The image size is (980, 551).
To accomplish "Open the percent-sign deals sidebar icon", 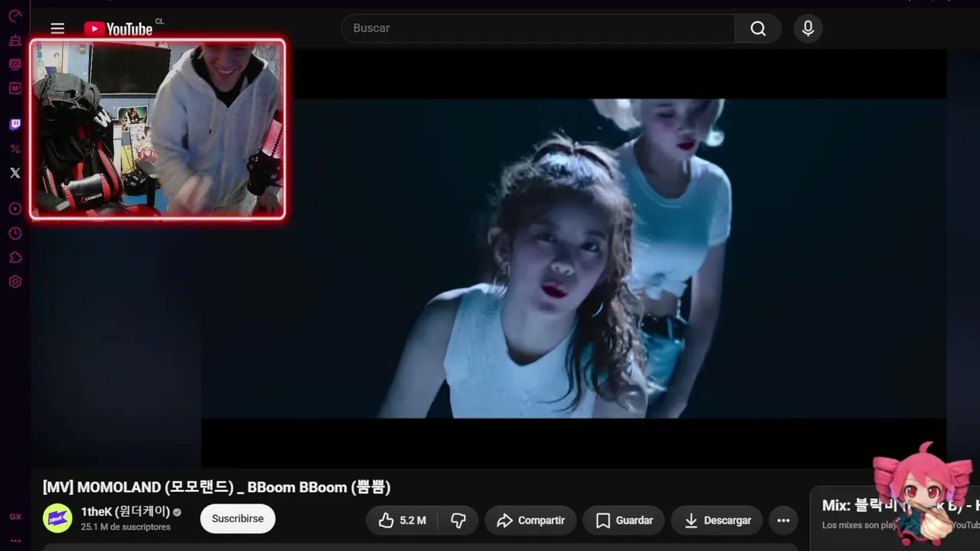I will pyautogui.click(x=15, y=148).
